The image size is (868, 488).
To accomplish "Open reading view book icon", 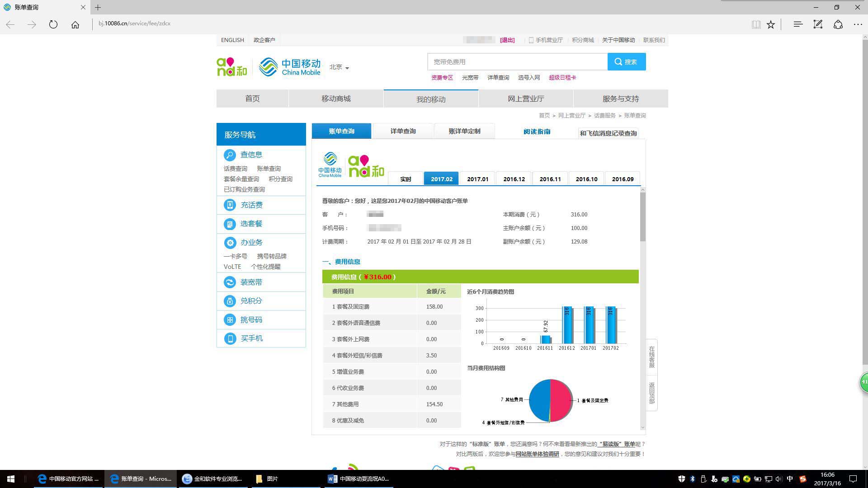I will click(755, 24).
